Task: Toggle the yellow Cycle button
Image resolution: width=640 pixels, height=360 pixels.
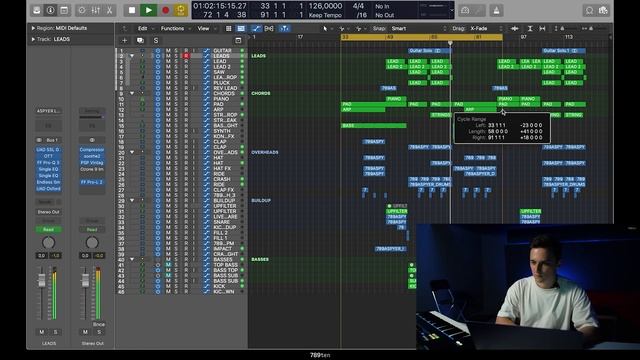Action: pyautogui.click(x=181, y=10)
